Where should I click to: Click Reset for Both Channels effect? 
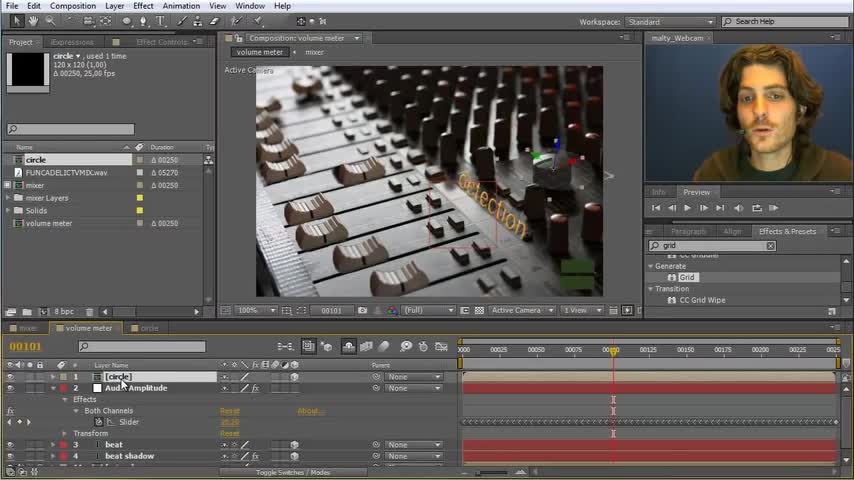(229, 411)
